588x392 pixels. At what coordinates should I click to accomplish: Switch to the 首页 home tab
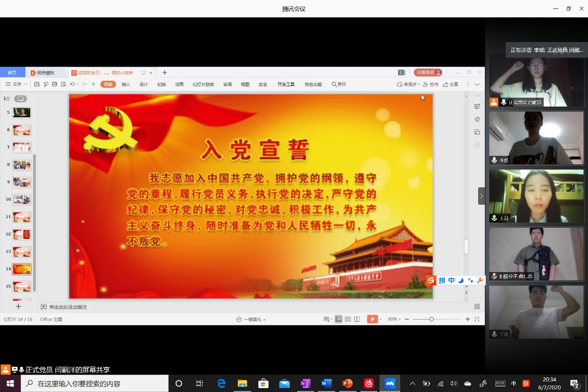pyautogui.click(x=12, y=72)
